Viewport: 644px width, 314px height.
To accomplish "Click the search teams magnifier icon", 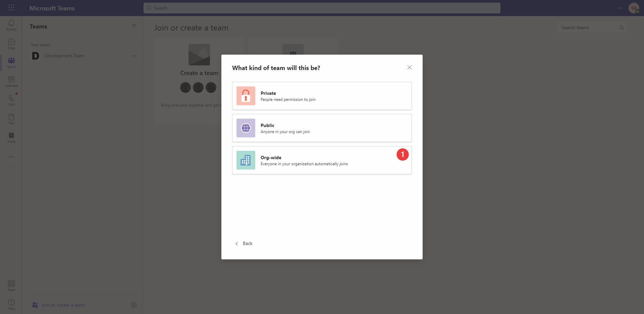I will (622, 28).
